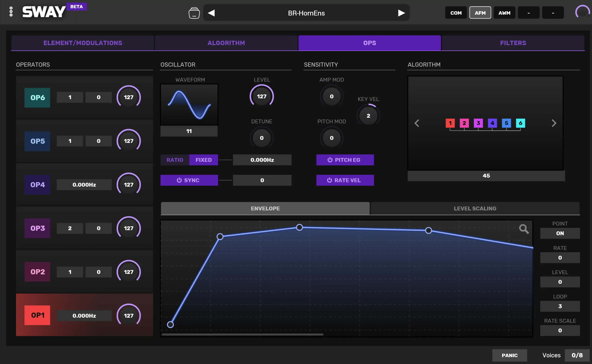The image size is (592, 364).
Task: Select the AWM element slot
Action: click(x=504, y=13)
